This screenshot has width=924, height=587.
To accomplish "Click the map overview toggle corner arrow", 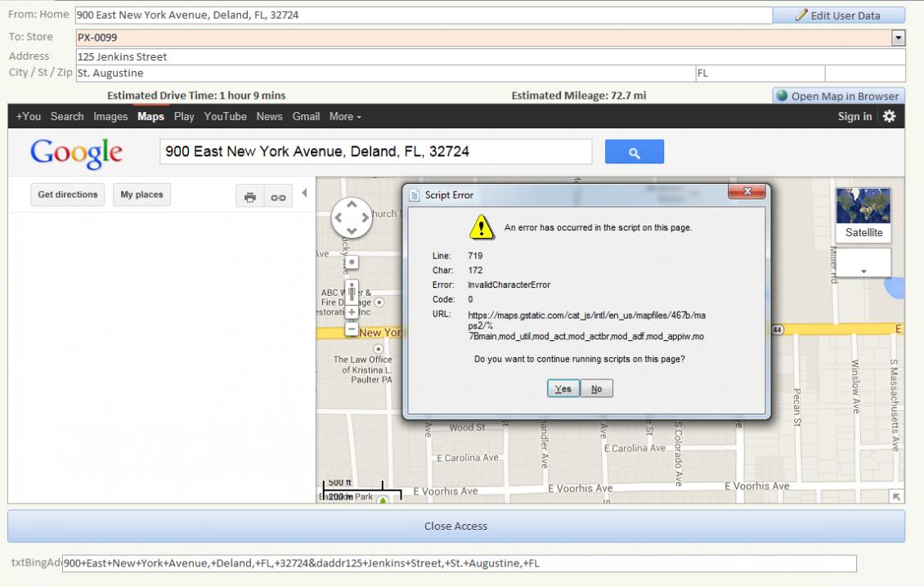I will click(x=896, y=497).
